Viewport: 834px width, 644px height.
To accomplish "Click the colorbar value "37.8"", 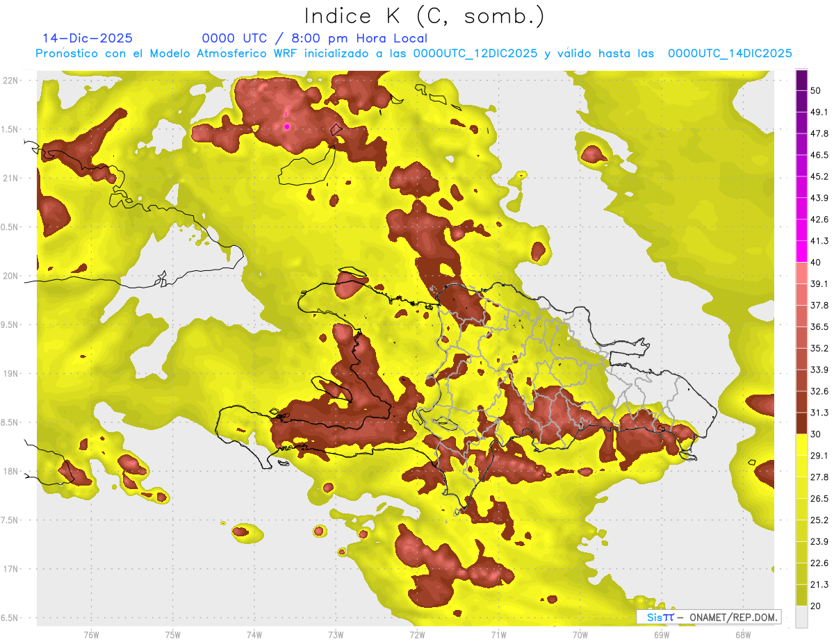I will point(819,305).
